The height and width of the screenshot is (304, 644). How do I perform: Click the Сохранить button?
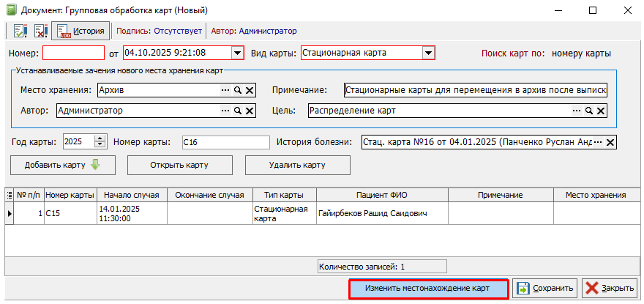pyautogui.click(x=545, y=289)
